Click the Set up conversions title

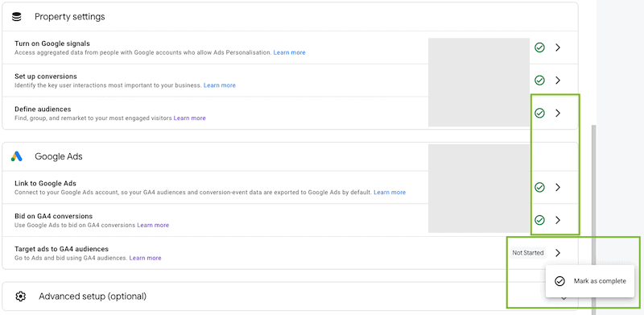click(x=46, y=77)
